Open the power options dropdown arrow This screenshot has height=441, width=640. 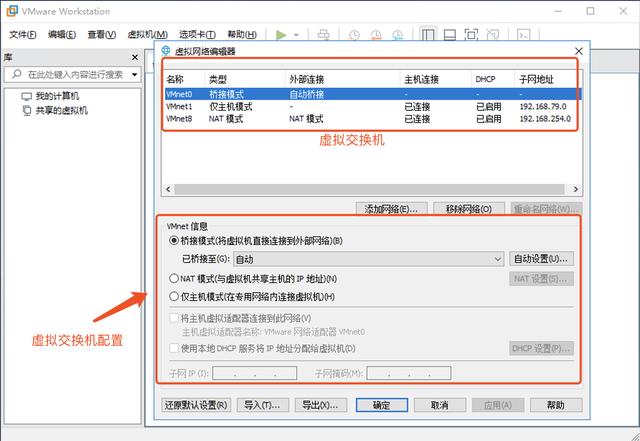296,35
